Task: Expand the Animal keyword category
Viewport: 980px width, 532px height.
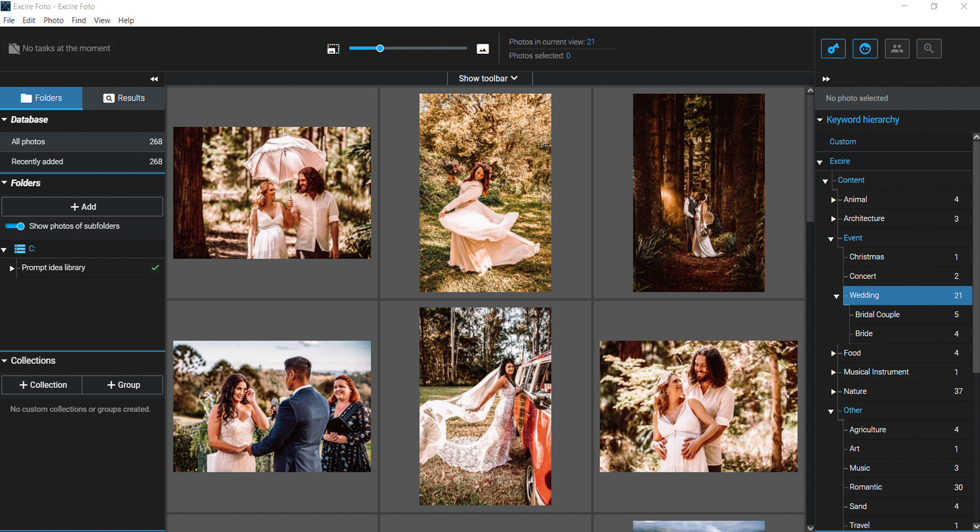Action: [x=833, y=200]
